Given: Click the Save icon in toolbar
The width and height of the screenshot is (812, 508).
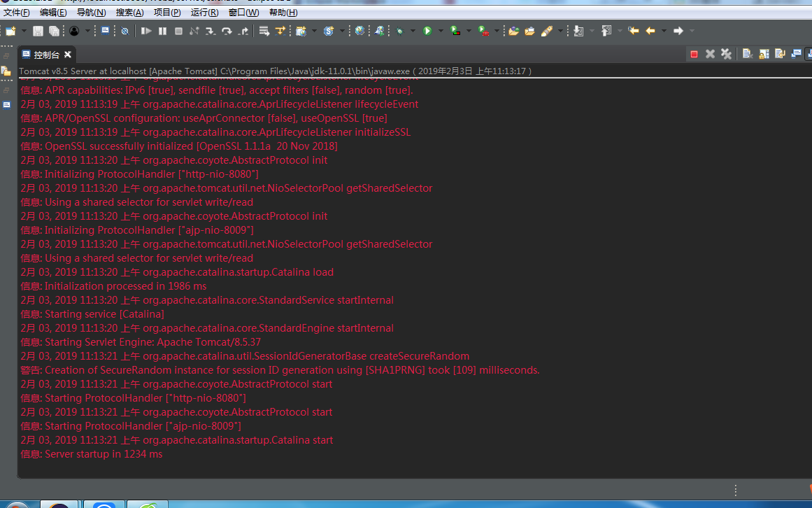Looking at the screenshot, I should [x=38, y=31].
